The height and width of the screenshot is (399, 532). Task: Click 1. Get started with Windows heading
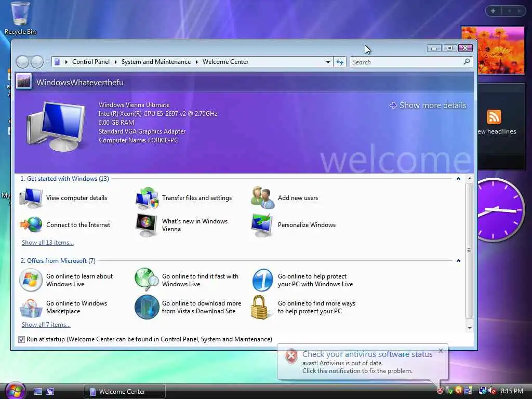coord(64,179)
